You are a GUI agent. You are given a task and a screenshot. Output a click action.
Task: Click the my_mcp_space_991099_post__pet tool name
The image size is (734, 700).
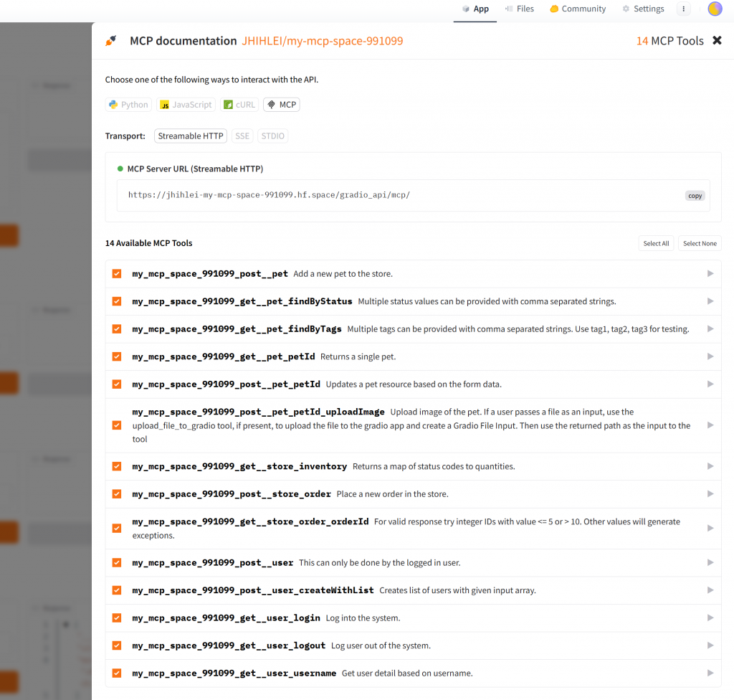210,274
